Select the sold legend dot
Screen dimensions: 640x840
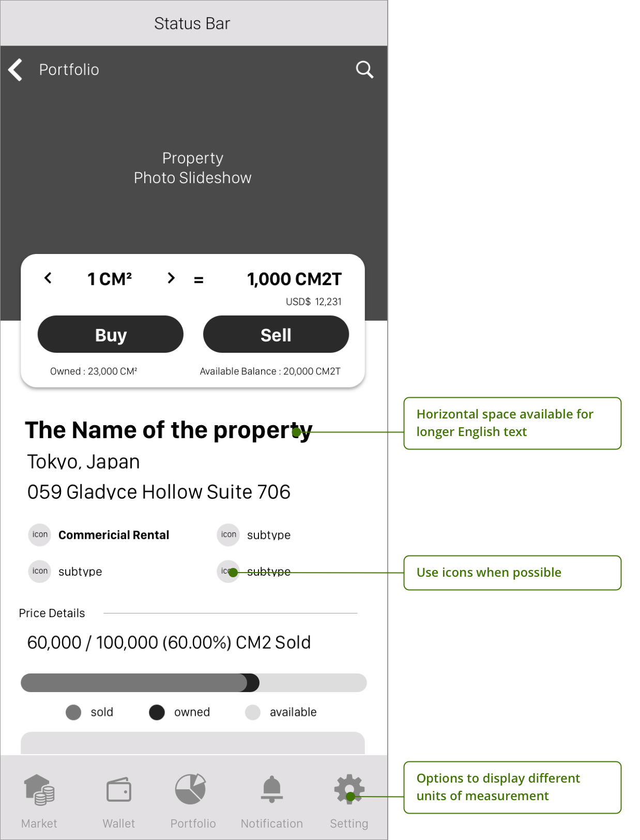coord(73,712)
